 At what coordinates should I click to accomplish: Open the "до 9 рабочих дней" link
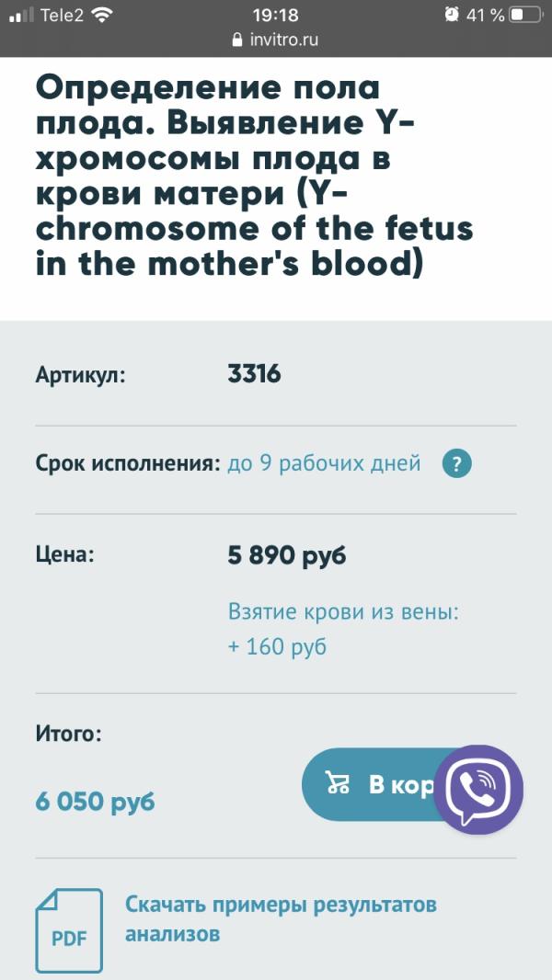click(324, 463)
